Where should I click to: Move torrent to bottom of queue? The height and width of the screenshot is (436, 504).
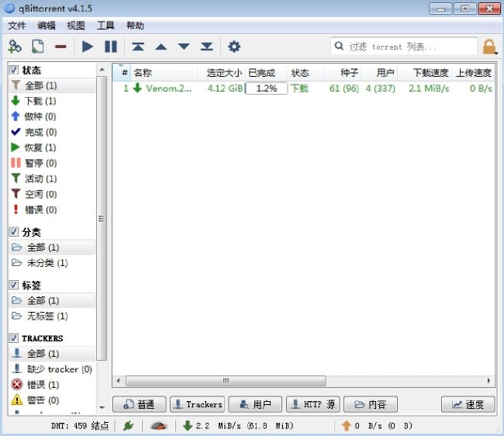pyautogui.click(x=207, y=47)
